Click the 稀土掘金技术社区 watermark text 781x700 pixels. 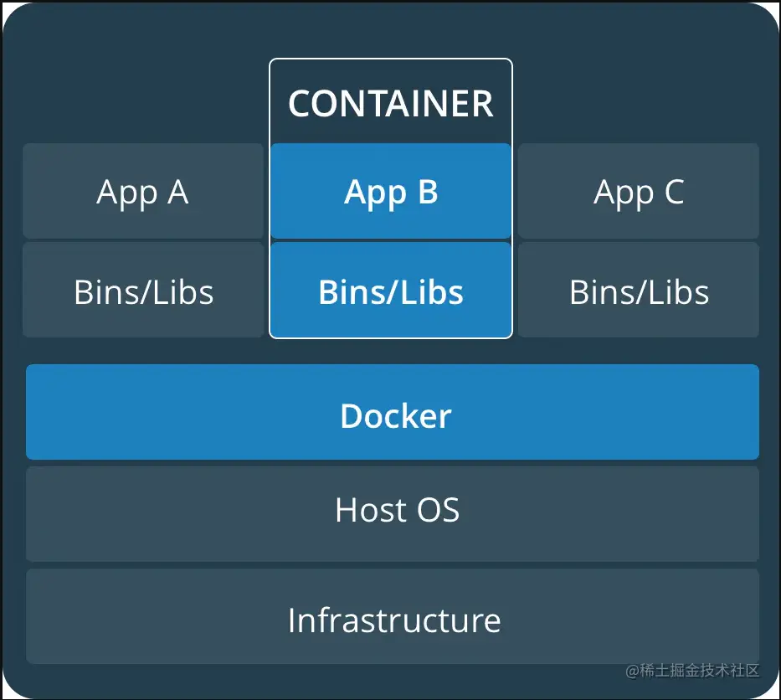[x=699, y=671]
